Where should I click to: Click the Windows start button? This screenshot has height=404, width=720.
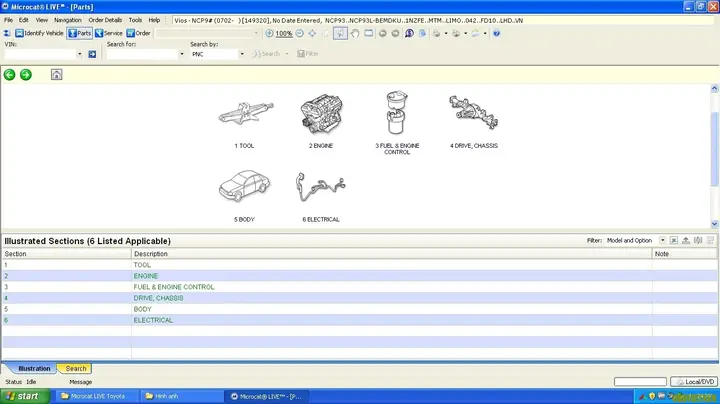click(x=24, y=396)
